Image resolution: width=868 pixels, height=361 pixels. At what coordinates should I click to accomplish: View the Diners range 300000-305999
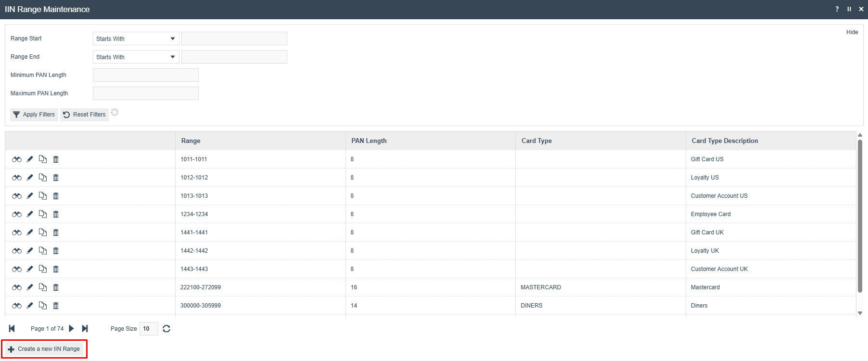17,306
